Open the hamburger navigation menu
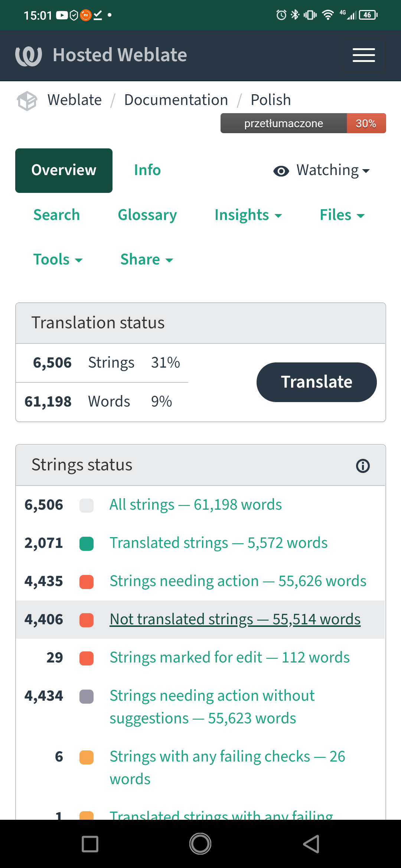 363,55
